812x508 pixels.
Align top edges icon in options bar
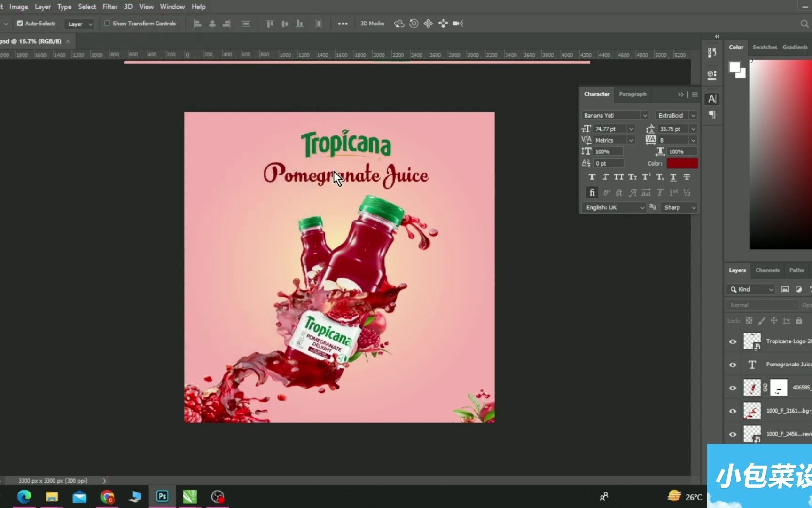click(270, 24)
